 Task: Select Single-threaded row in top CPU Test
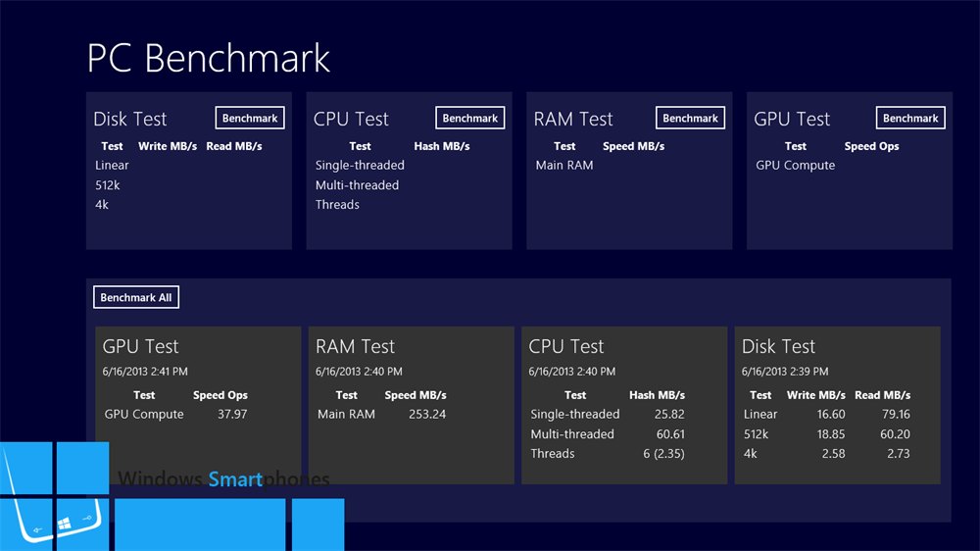pos(410,165)
